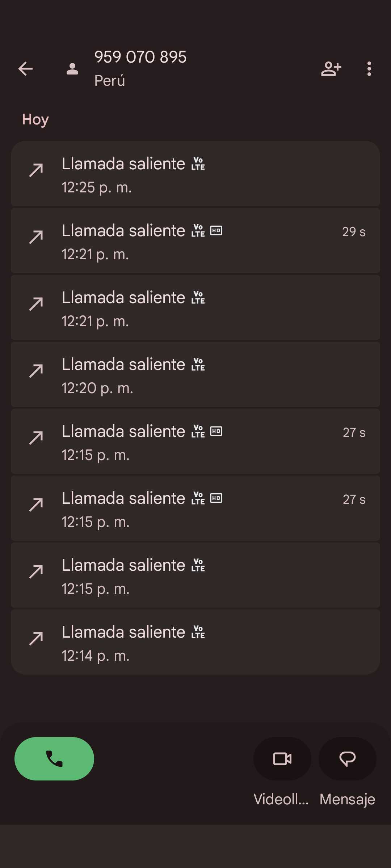Tap outgoing arrow of 12:14 p. m. call

pos(36,638)
